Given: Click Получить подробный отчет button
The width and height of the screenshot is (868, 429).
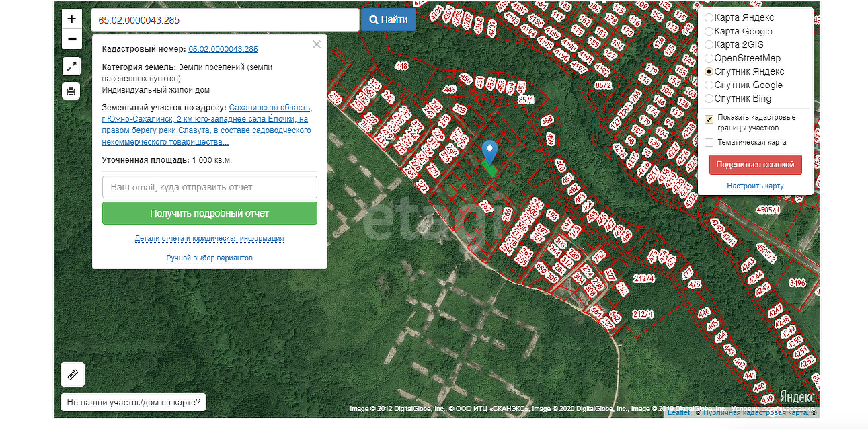Looking at the screenshot, I should click(x=209, y=213).
